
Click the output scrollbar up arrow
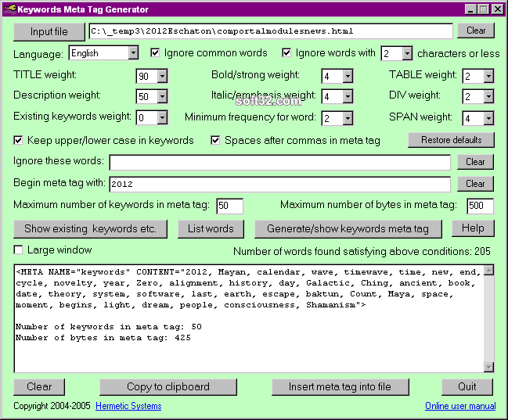[x=488, y=270]
